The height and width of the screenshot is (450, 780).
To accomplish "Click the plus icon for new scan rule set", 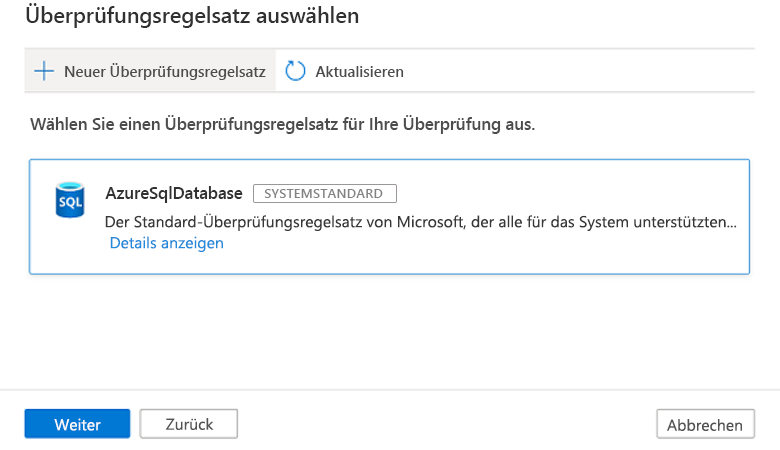I will point(44,71).
